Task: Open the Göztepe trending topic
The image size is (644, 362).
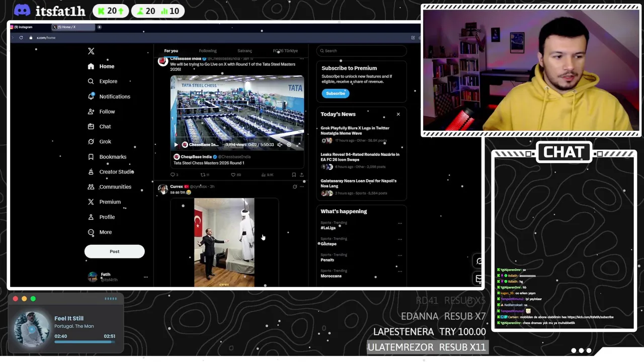Action: point(329,244)
